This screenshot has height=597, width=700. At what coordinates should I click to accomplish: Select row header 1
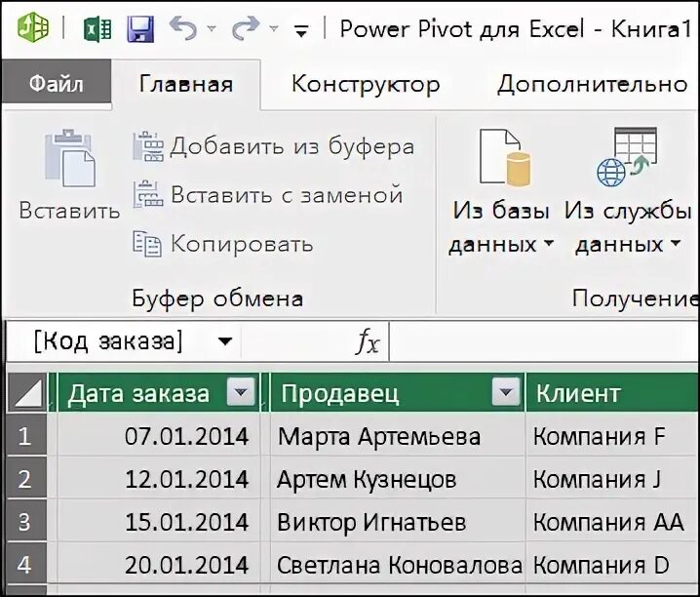26,435
